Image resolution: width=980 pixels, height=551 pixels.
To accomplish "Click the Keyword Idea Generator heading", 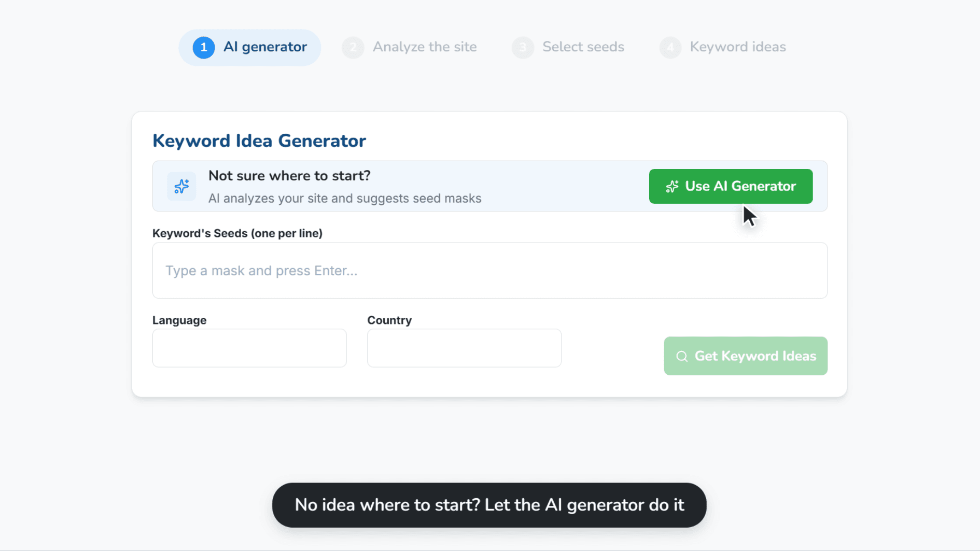I will [259, 141].
